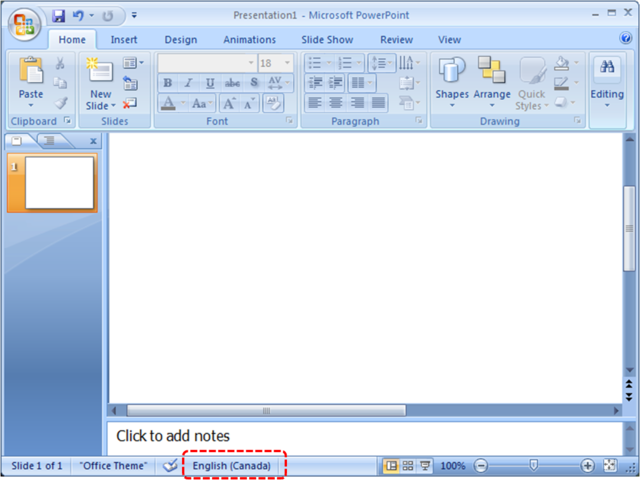Click to add notes field

[x=364, y=436]
